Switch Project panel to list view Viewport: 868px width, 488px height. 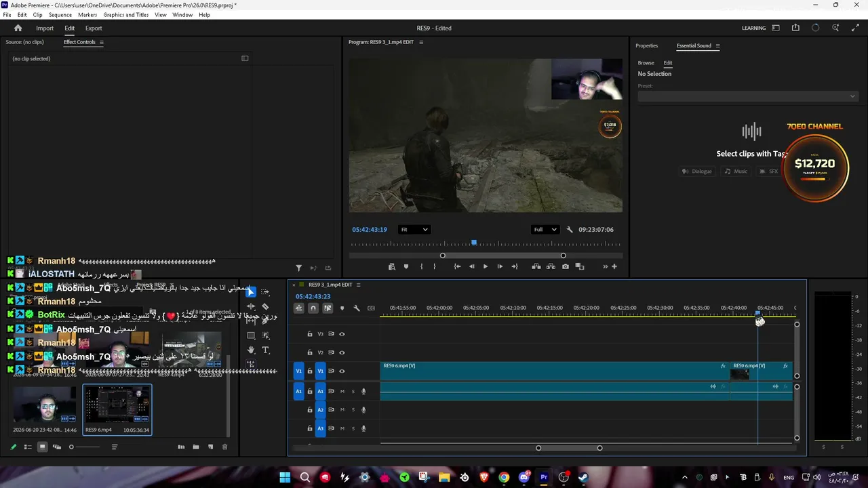(x=28, y=447)
